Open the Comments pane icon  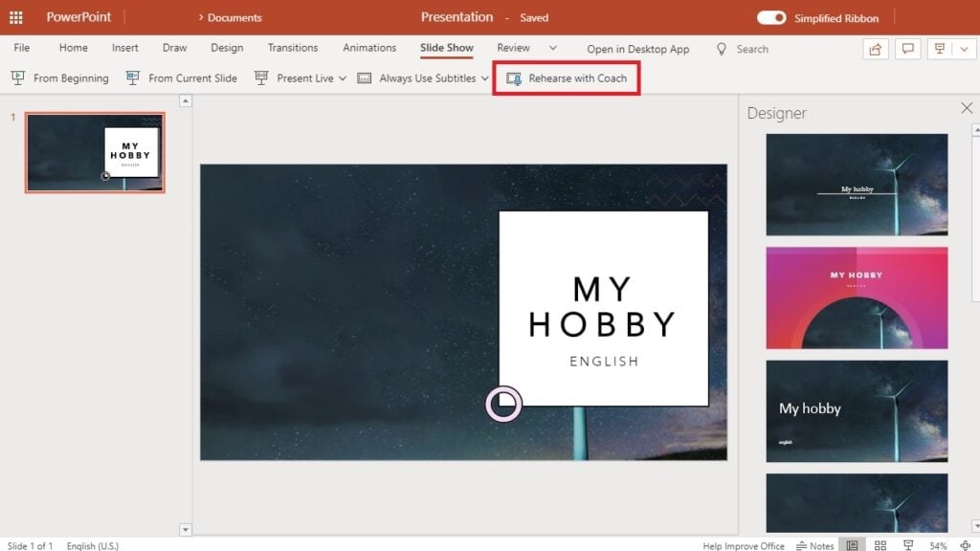point(909,49)
